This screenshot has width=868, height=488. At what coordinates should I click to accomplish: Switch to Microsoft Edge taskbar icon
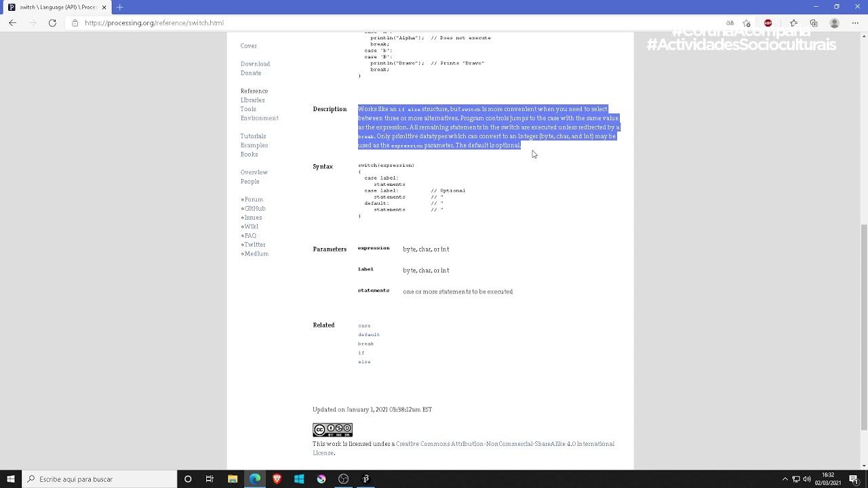pyautogui.click(x=255, y=479)
